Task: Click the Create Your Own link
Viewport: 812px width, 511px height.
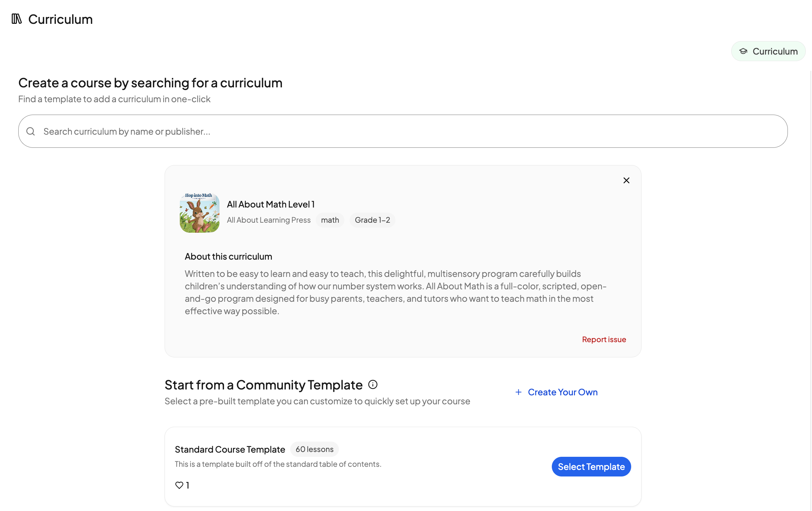Action: point(562,392)
